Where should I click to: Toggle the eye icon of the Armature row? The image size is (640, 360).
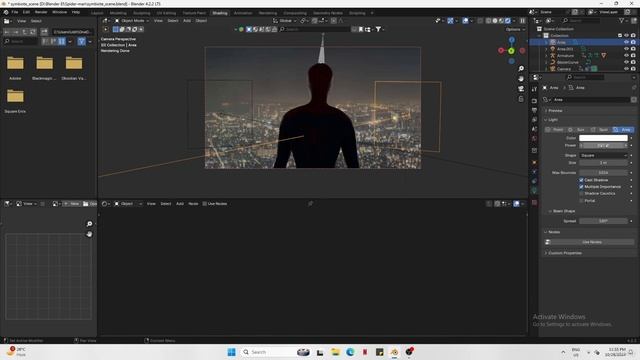626,56
